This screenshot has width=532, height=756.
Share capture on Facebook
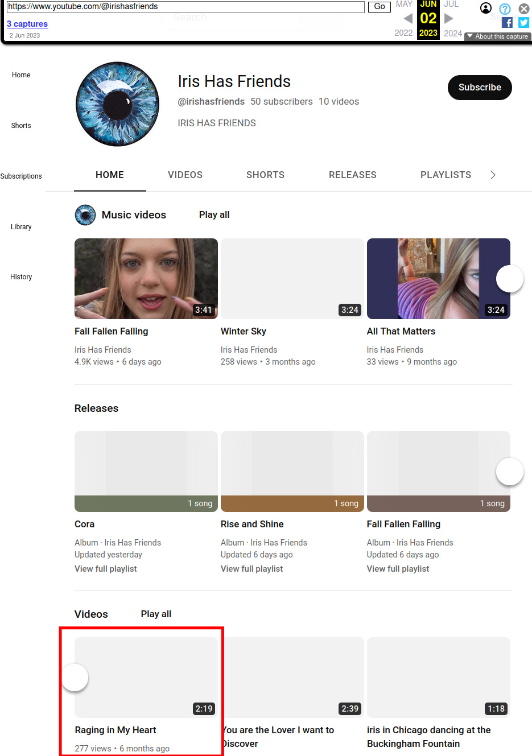click(508, 23)
